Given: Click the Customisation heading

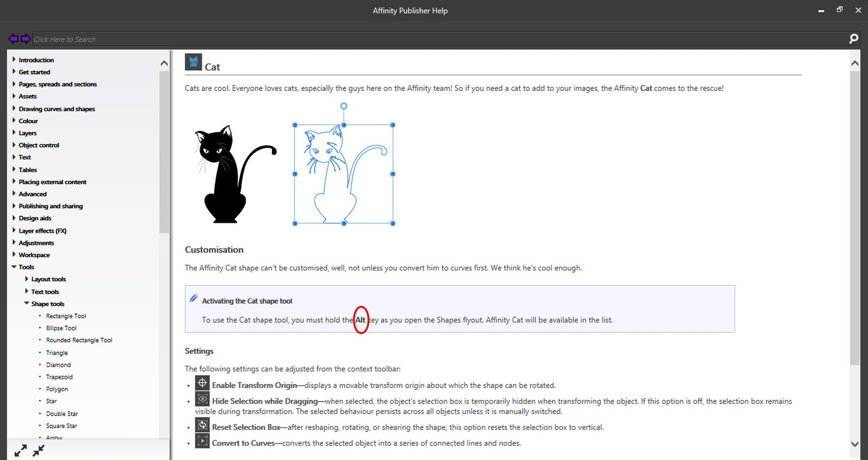Looking at the screenshot, I should 214,250.
